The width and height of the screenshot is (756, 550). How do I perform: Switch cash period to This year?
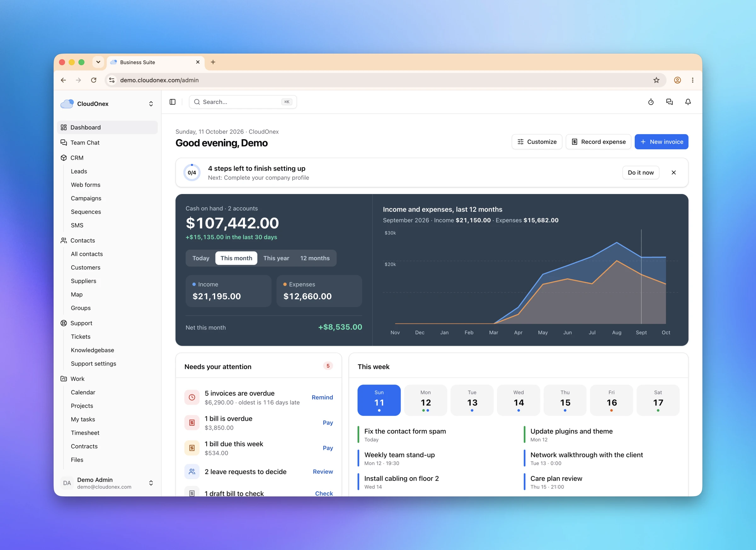(x=276, y=258)
